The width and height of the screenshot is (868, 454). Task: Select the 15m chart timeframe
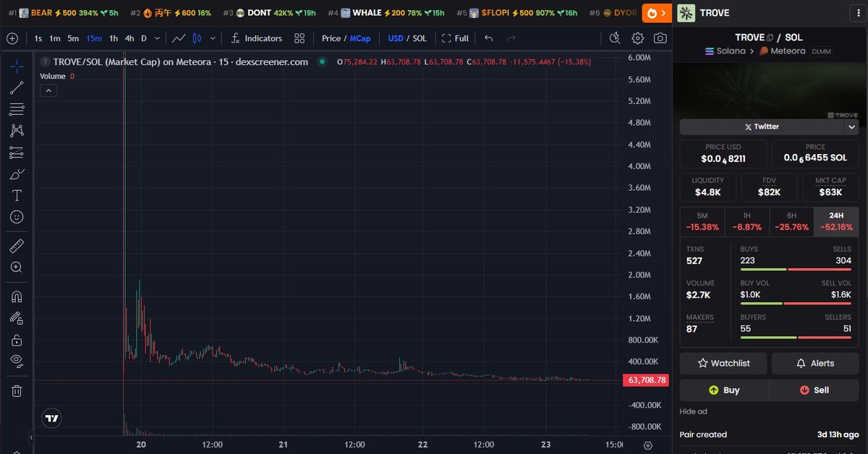[x=94, y=38]
